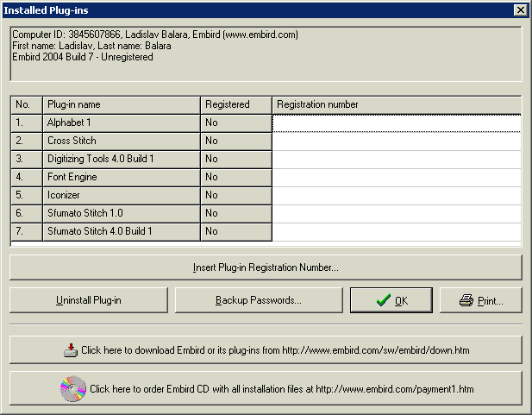This screenshot has height=415, width=532.
Task: Click the Registered column header
Action: pos(236,104)
